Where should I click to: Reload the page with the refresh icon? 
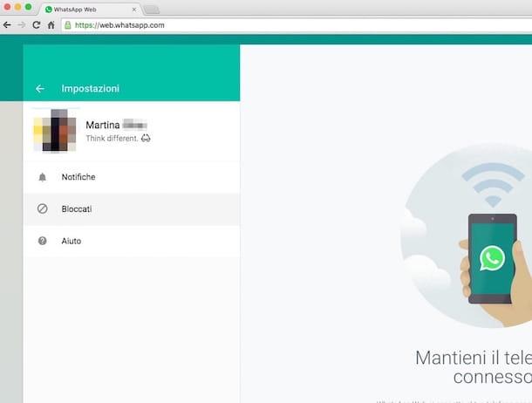tap(37, 25)
